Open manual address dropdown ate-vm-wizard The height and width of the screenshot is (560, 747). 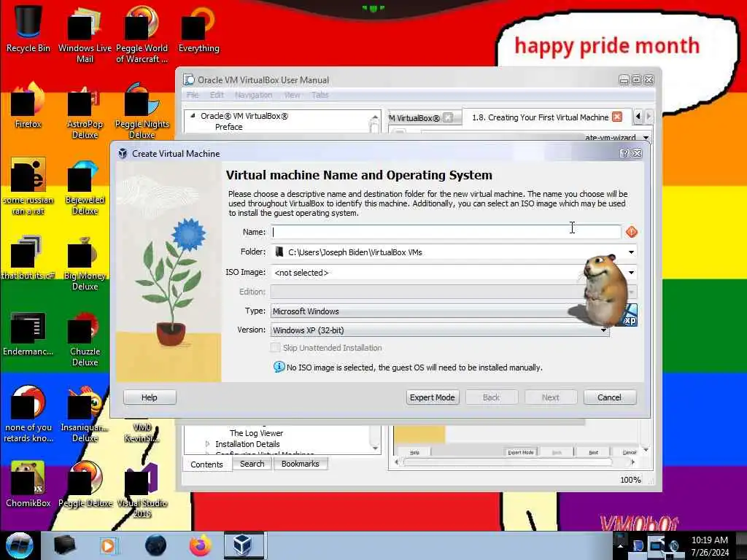[646, 138]
